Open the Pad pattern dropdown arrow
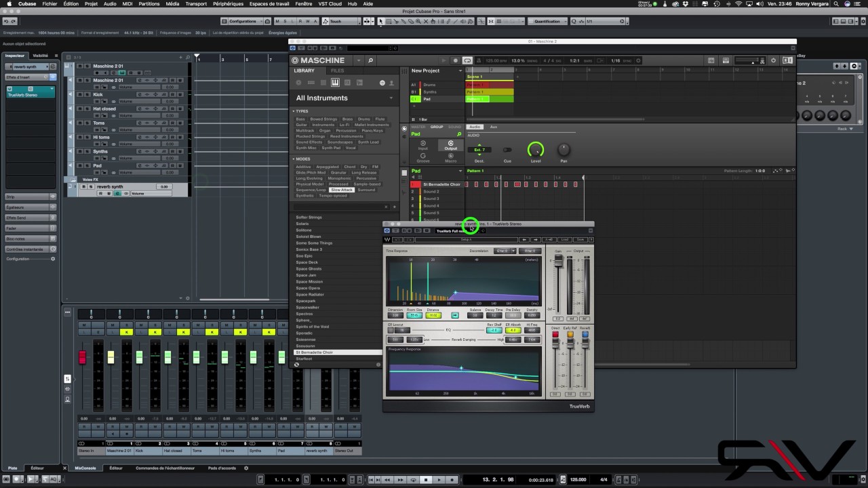The width and height of the screenshot is (868, 488). 460,171
